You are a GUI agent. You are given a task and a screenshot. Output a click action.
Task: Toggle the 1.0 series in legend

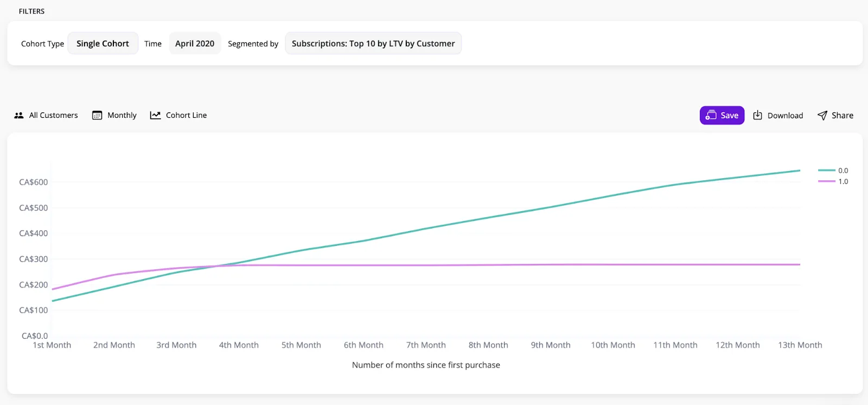(833, 181)
